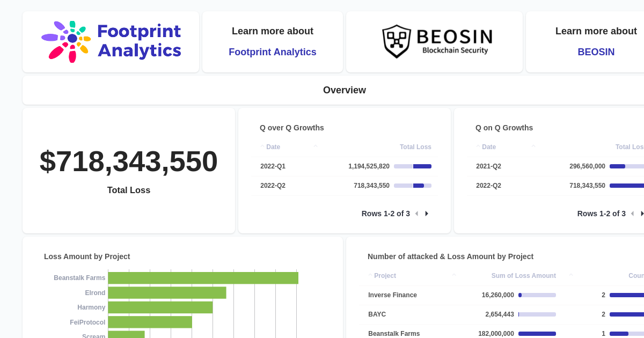Click previous page arrow in Q over Q Growths

(416, 214)
